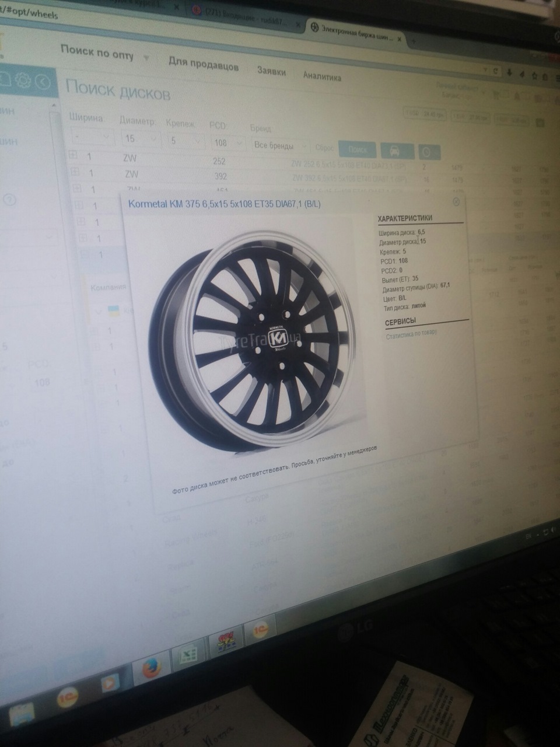Expand the Поиск по опту menu arrow
560x747 pixels.
click(146, 58)
